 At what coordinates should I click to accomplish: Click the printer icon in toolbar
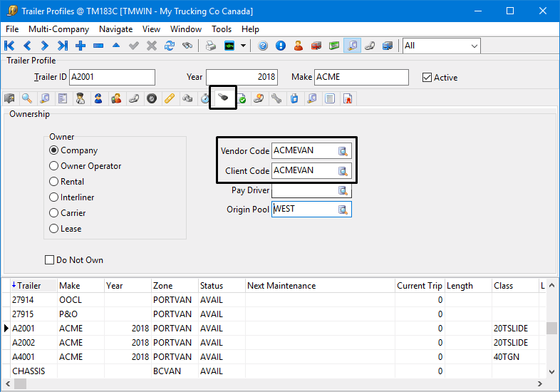coord(211,46)
